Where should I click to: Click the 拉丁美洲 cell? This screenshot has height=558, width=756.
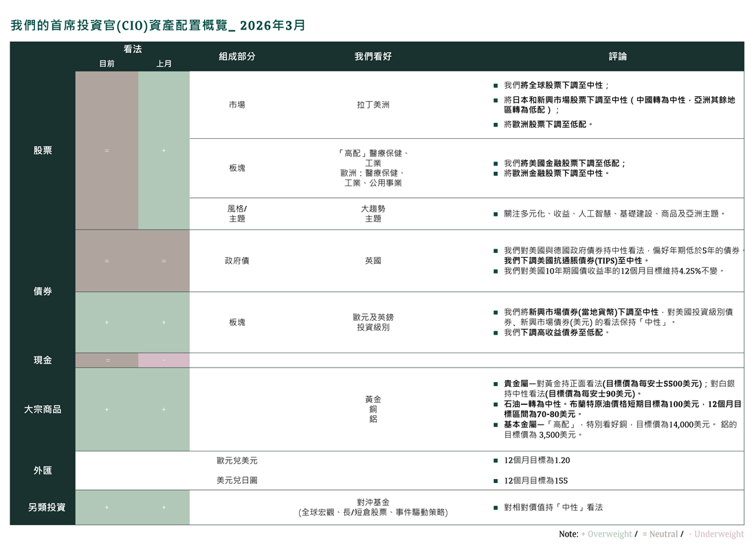[x=373, y=105]
